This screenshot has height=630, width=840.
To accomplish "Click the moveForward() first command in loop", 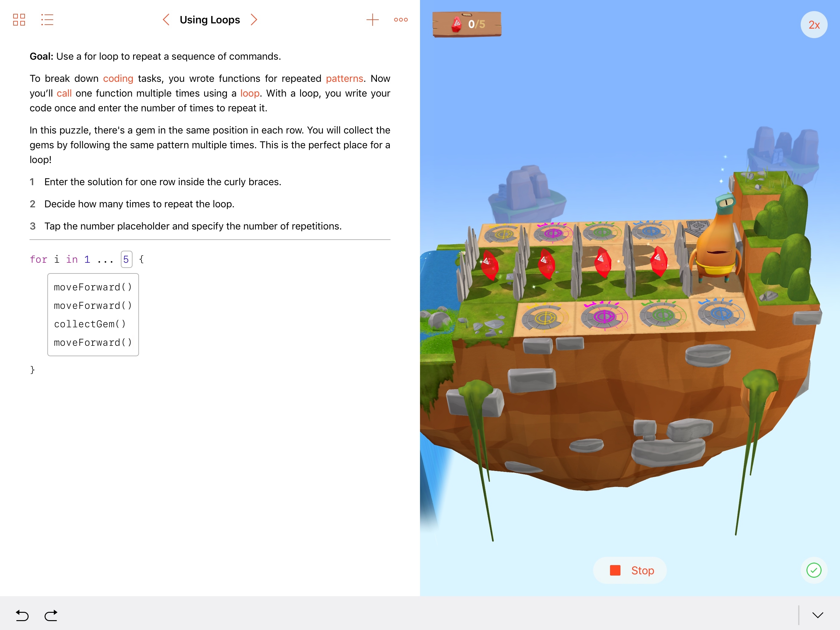I will tap(92, 286).
